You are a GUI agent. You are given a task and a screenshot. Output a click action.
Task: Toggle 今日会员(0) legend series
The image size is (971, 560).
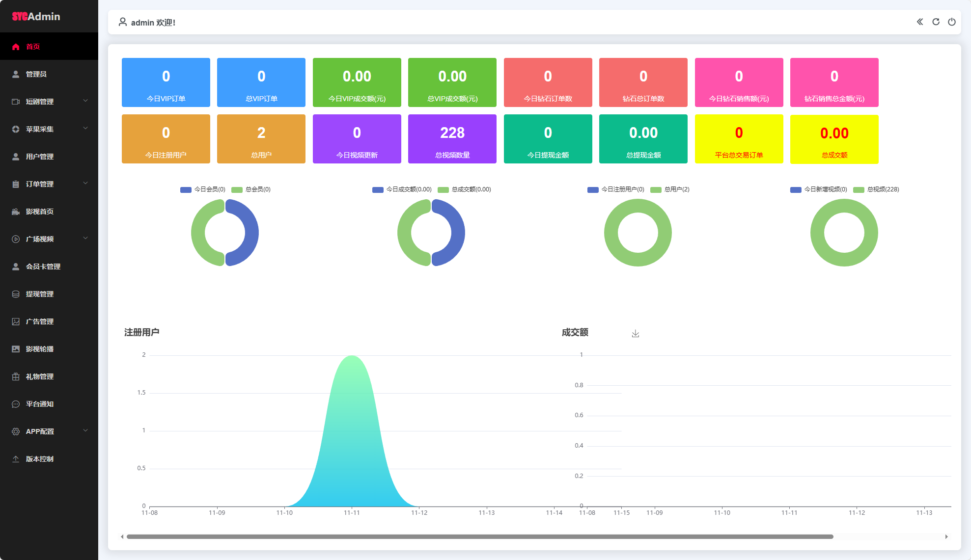[203, 189]
